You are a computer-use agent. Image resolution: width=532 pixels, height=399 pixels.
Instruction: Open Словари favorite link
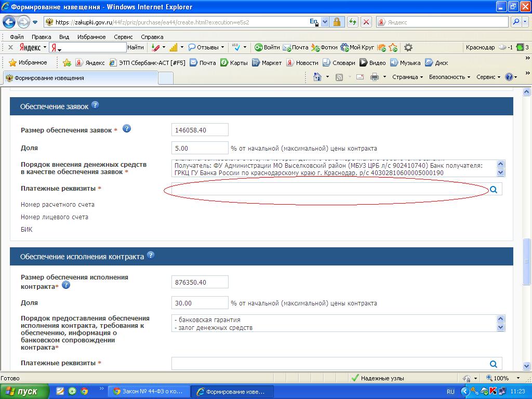pos(339,63)
